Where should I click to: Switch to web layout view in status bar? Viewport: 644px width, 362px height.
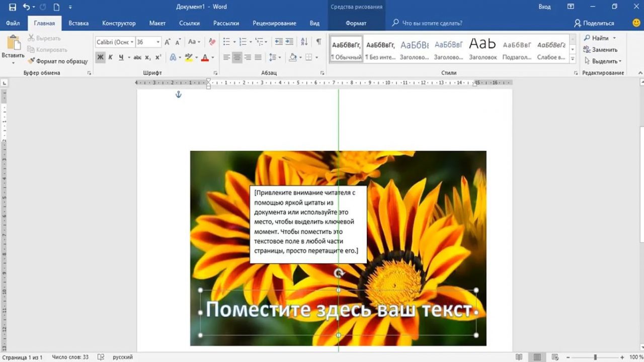(556, 357)
